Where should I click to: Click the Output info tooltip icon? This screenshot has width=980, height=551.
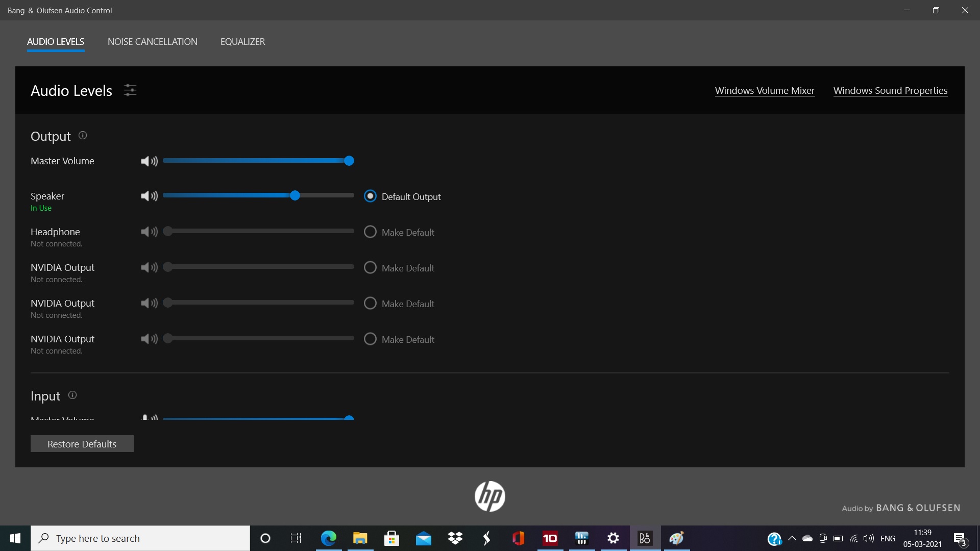[x=83, y=135]
